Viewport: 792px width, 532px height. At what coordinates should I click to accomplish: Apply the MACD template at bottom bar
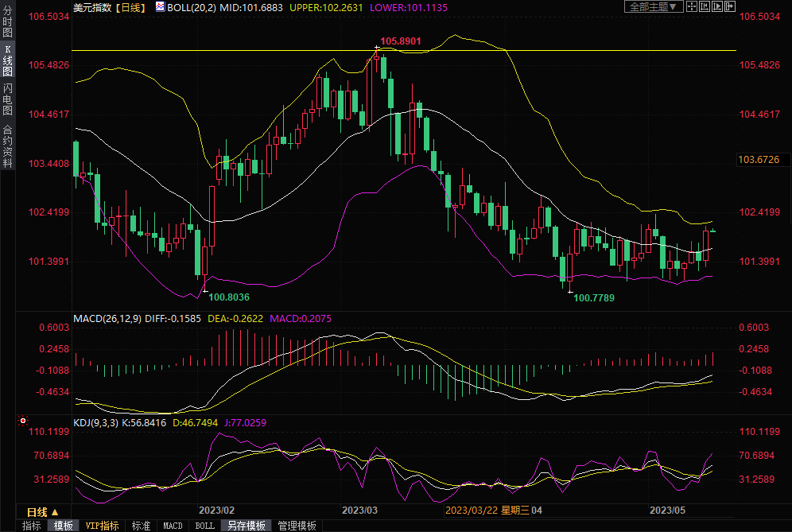point(173,526)
